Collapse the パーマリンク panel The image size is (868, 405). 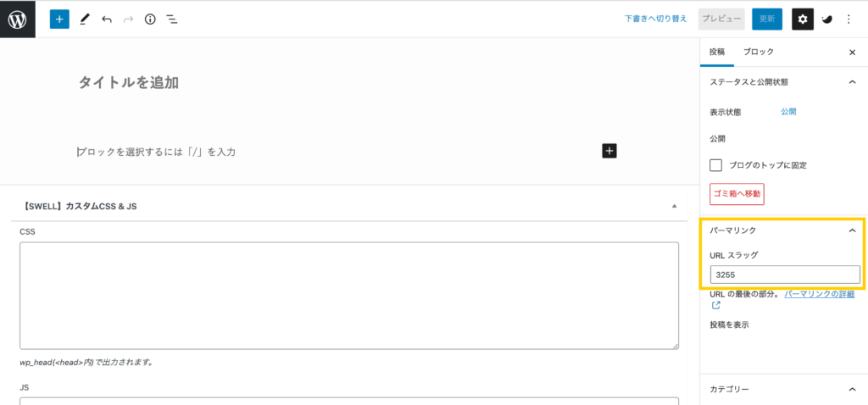pos(852,230)
